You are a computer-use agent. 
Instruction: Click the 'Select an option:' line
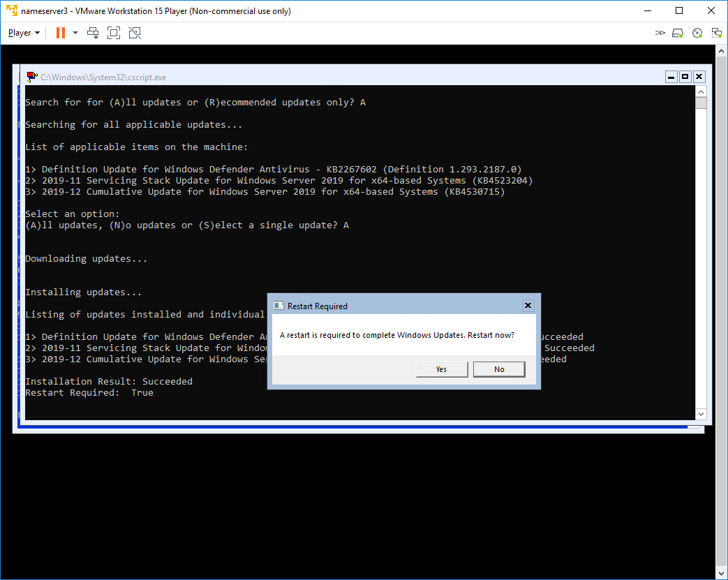(x=73, y=214)
